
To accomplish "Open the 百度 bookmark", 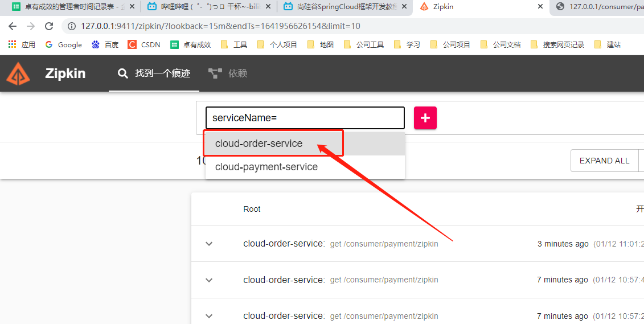I will coord(105,45).
